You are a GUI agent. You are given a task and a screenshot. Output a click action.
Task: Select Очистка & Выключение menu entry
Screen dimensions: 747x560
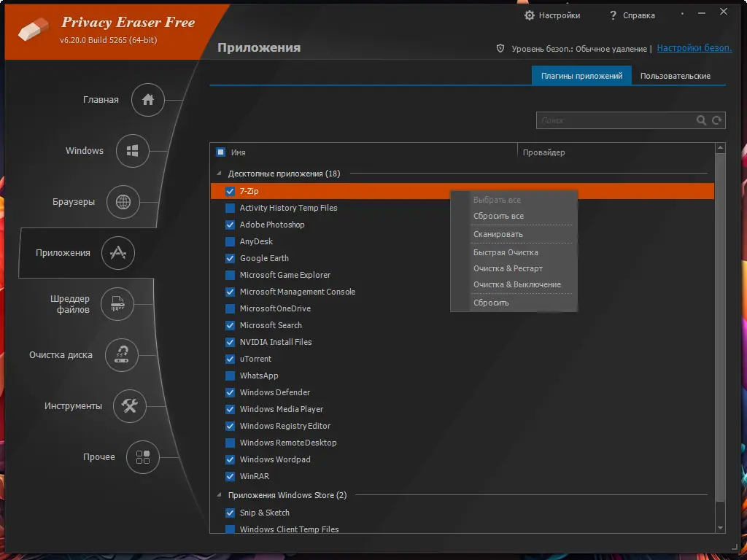[x=517, y=285]
